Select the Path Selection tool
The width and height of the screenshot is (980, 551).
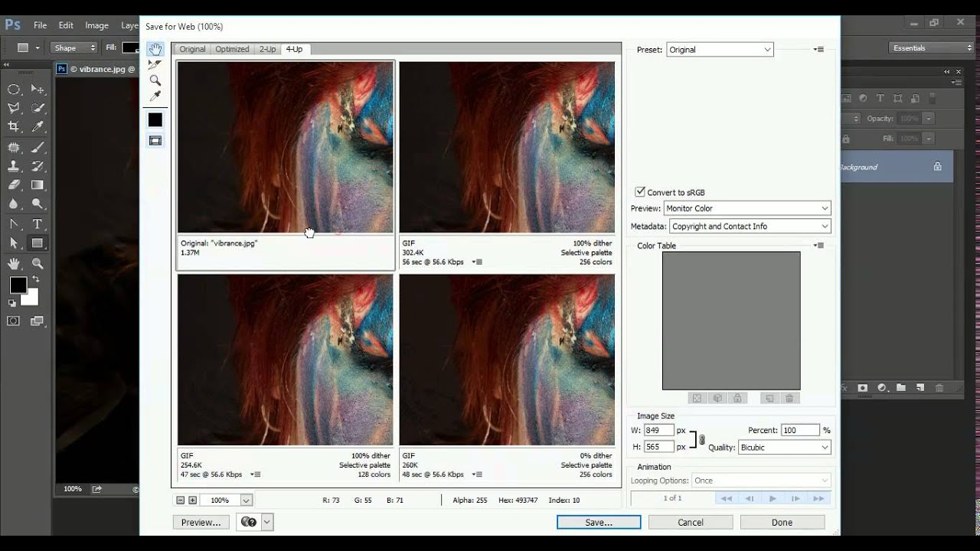point(14,243)
